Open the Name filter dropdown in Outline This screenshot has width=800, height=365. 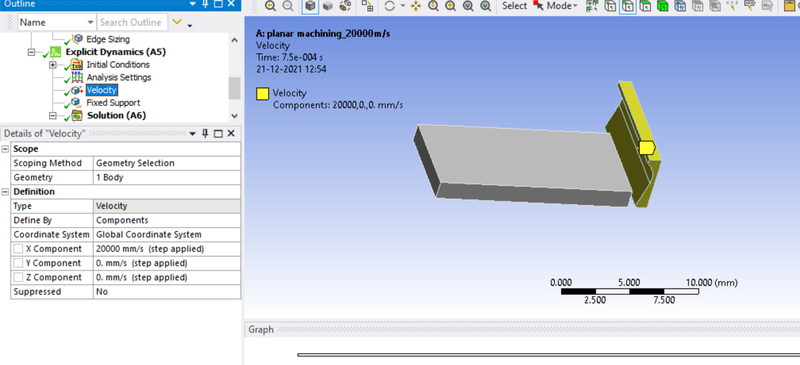tap(90, 22)
